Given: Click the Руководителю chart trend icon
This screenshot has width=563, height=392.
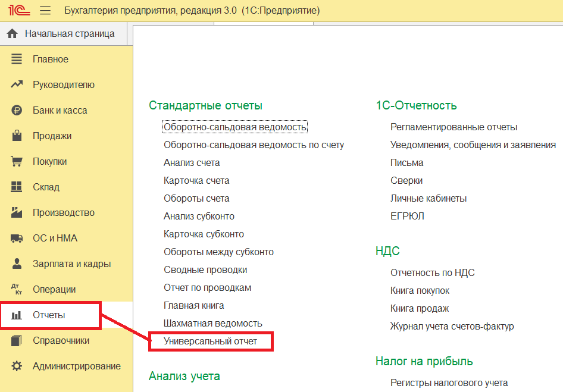Looking at the screenshot, I should [17, 84].
